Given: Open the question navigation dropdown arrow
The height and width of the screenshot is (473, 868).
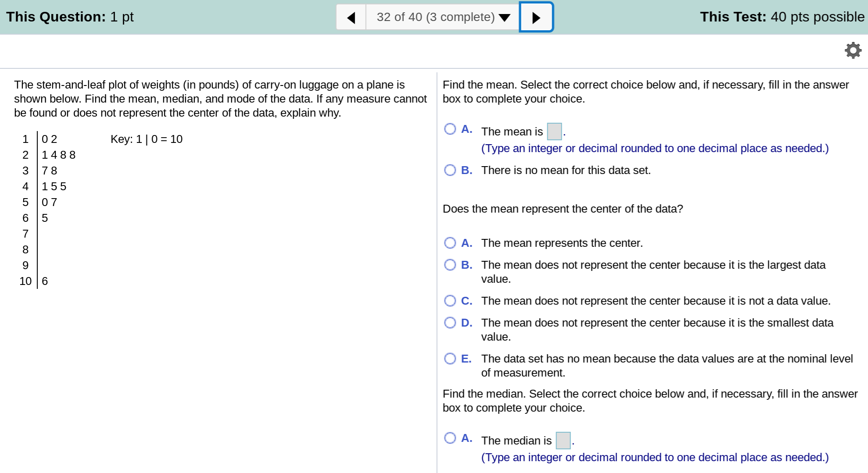Looking at the screenshot, I should pyautogui.click(x=504, y=18).
